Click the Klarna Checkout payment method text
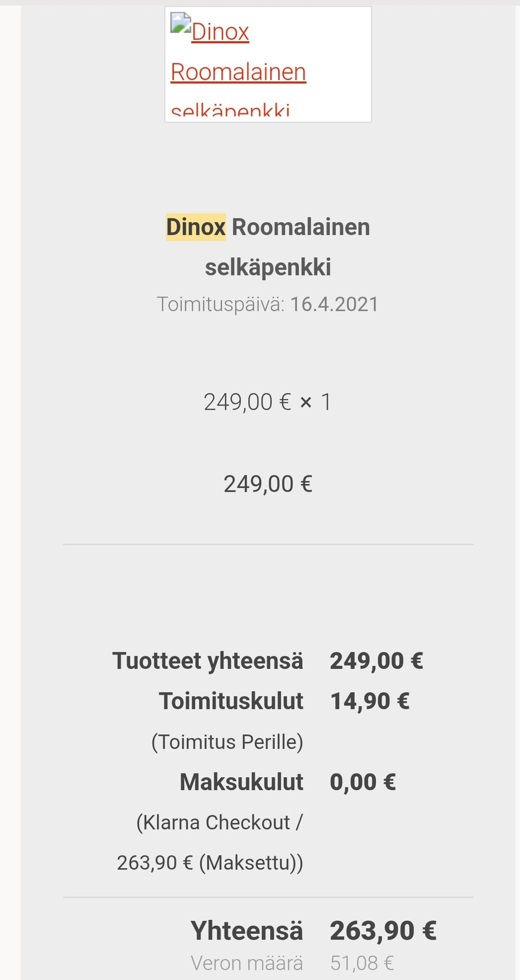 coord(219,823)
